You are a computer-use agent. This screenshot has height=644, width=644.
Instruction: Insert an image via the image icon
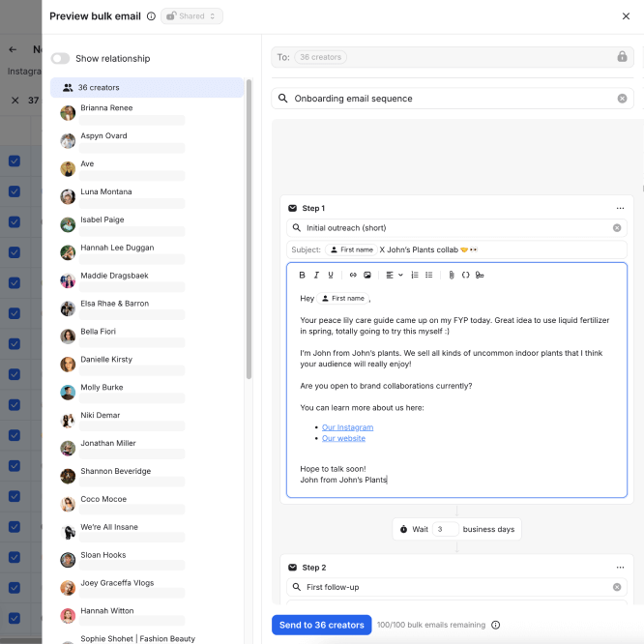(x=367, y=276)
